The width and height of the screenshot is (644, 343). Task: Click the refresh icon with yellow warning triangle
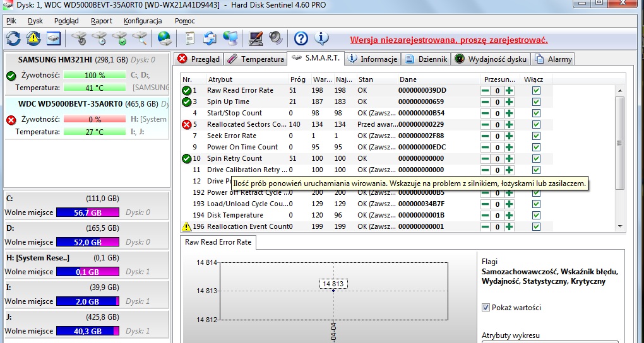coord(33,38)
